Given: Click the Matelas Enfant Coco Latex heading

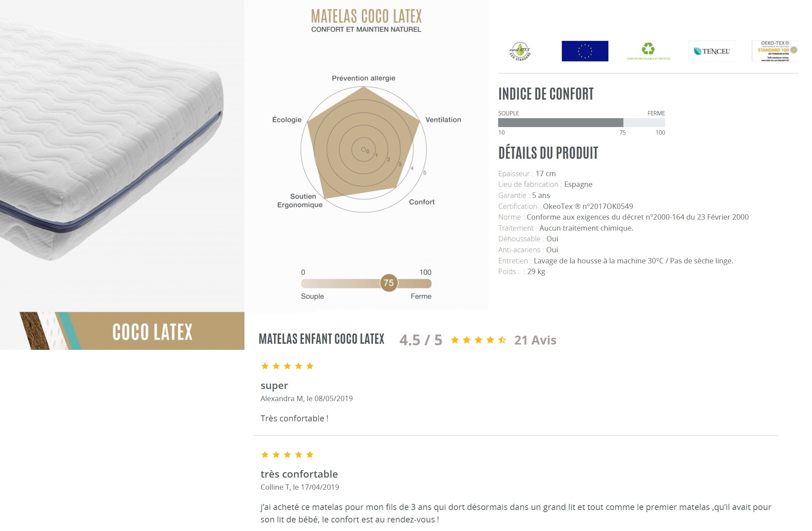Looking at the screenshot, I should pos(321,339).
